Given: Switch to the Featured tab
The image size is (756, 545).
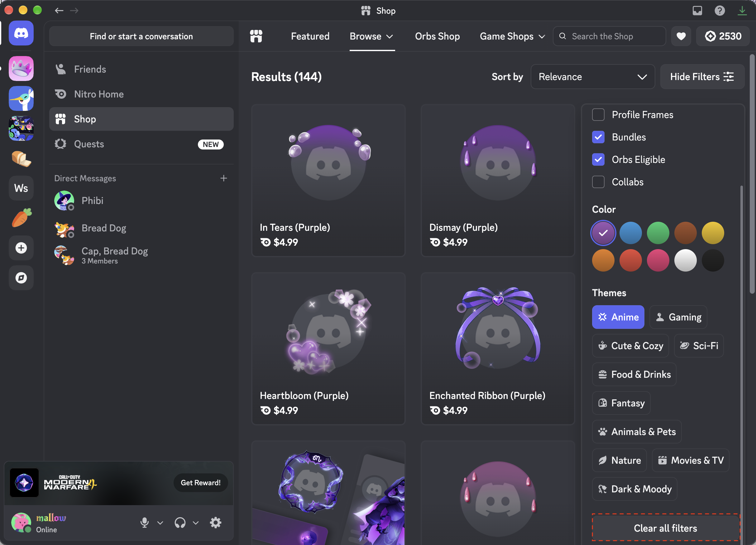Looking at the screenshot, I should (x=310, y=36).
